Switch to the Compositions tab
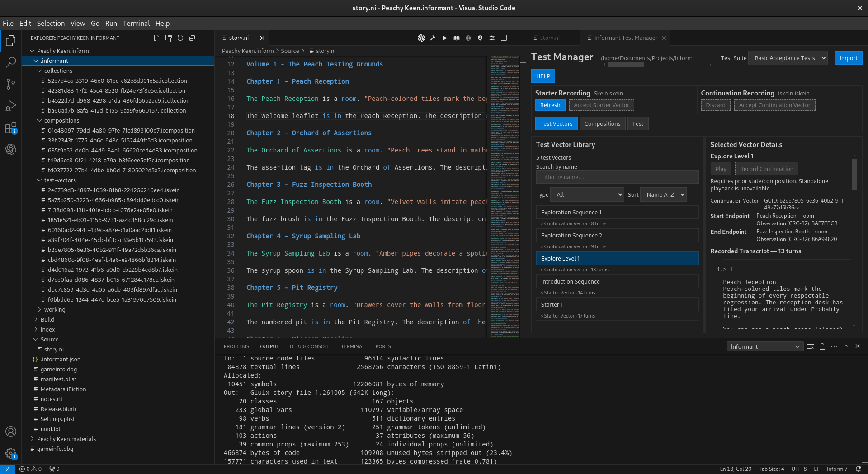The image size is (868, 474). point(602,123)
